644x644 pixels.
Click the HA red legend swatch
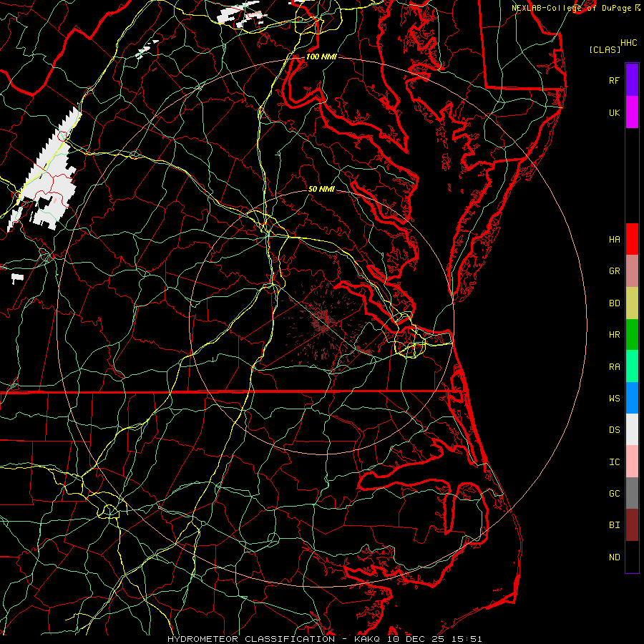[x=632, y=239]
